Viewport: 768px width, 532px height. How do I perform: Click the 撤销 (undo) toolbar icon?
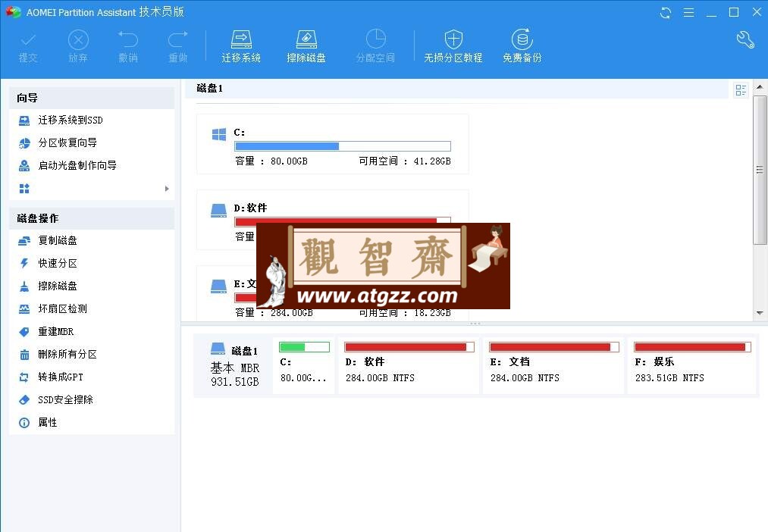(x=128, y=47)
